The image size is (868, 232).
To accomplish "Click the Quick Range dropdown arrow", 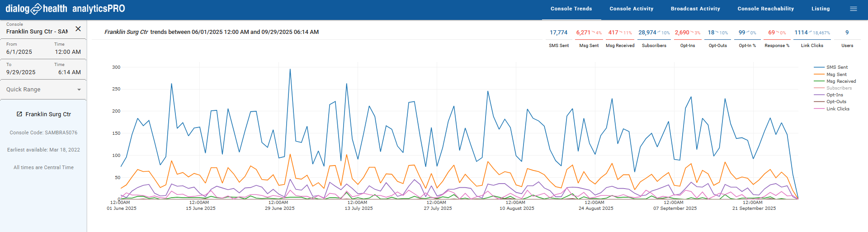I will (x=79, y=90).
